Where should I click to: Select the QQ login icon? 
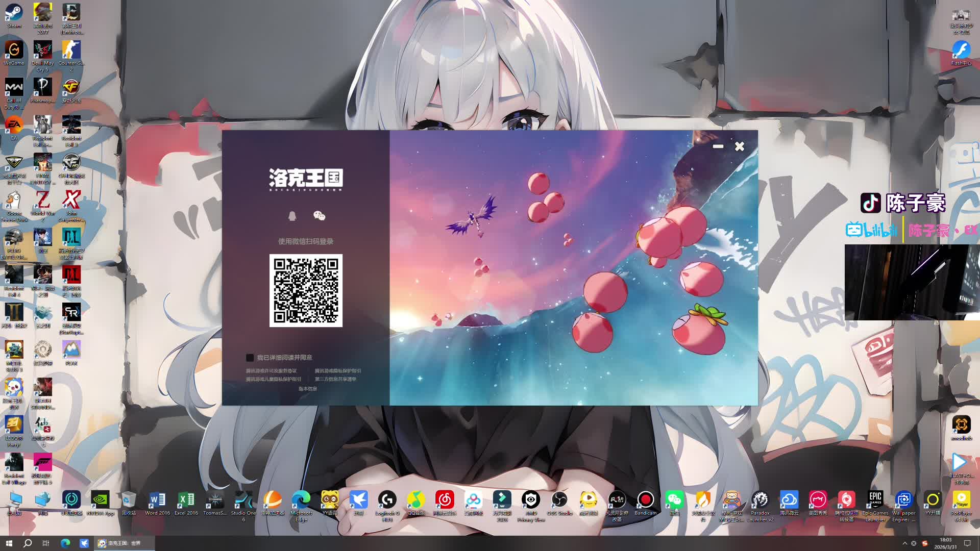292,215
